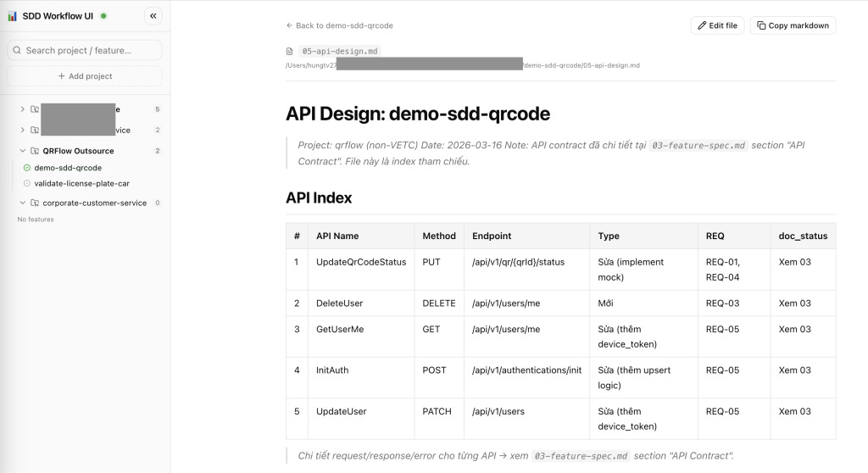Click 'No features' label in sidebar

[36, 220]
